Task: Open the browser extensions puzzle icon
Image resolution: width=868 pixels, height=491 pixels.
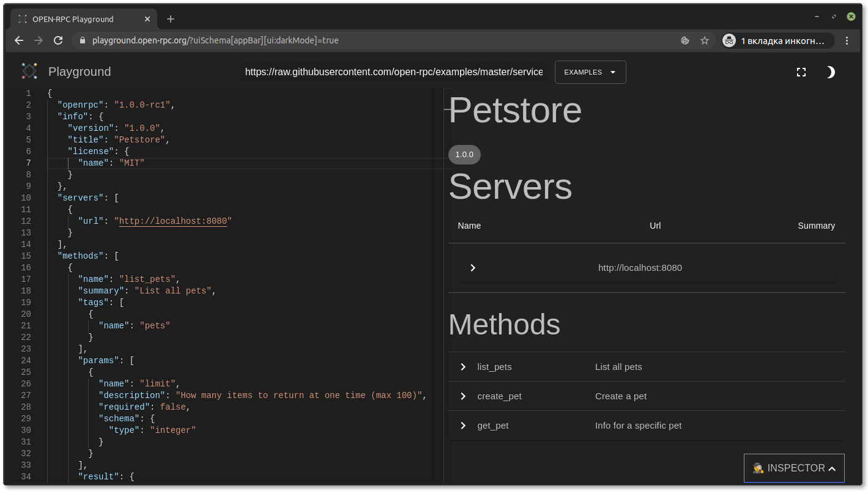Action: [684, 40]
